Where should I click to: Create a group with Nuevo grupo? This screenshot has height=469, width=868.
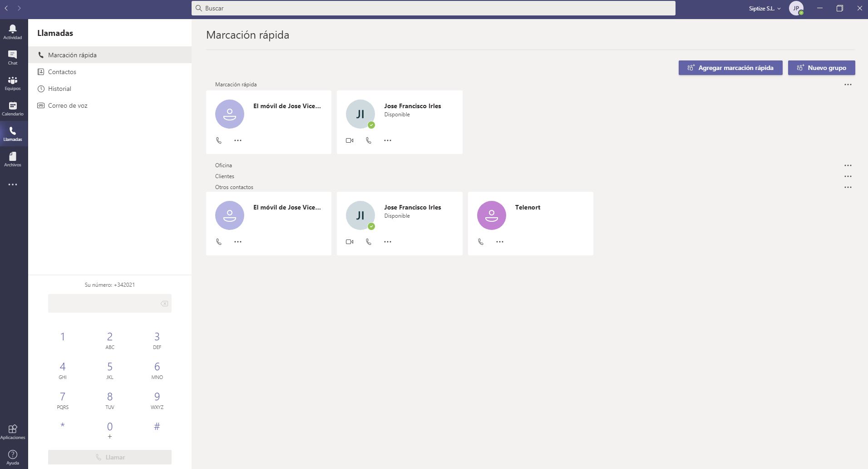pyautogui.click(x=821, y=68)
